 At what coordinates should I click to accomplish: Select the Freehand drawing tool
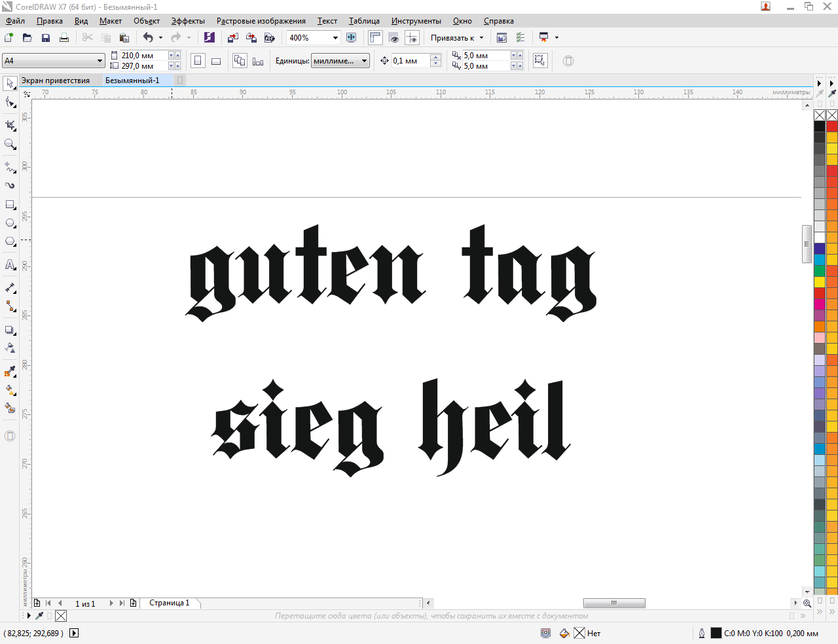click(10, 168)
